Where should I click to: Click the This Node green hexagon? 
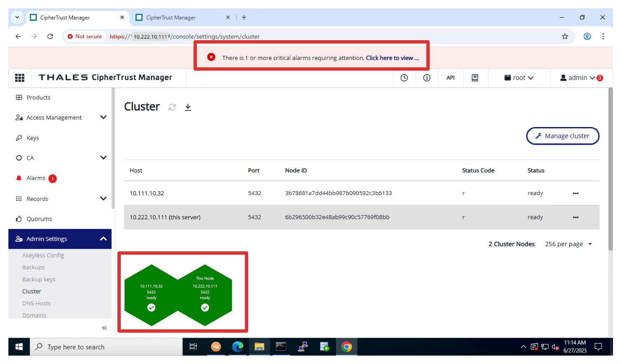coord(205,295)
